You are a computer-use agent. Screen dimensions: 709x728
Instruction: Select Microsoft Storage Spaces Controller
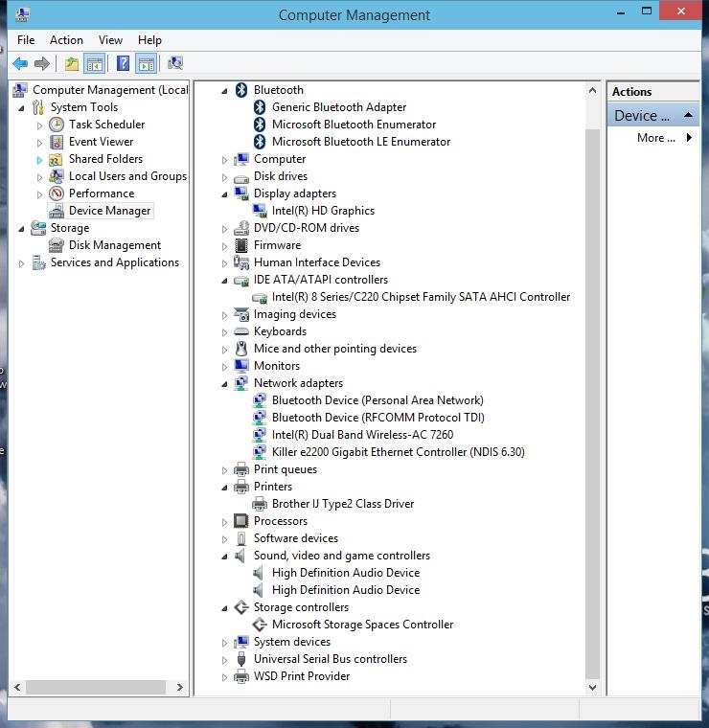pyautogui.click(x=362, y=625)
